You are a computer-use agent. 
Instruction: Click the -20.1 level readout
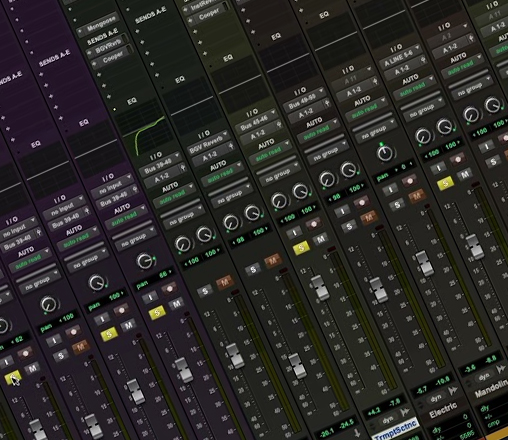pos(327,433)
